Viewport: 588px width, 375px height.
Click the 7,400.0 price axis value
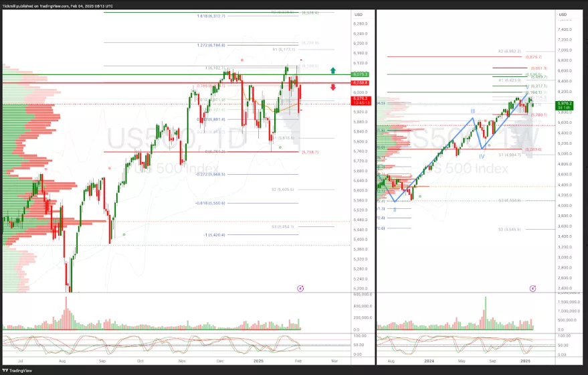tap(565, 29)
